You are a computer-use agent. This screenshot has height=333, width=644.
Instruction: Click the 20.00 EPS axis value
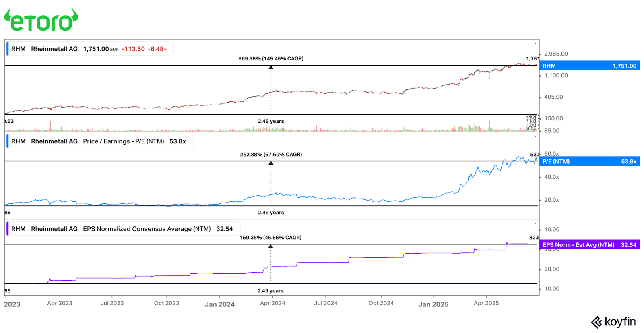coord(552,269)
